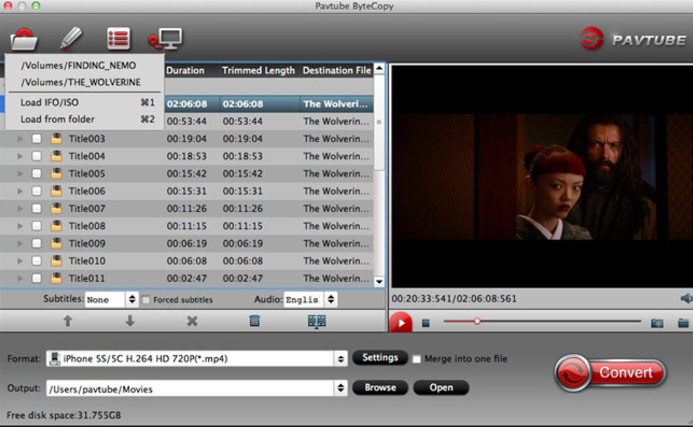Check the Title011 checkbox
This screenshot has height=427, width=693.
tap(37, 278)
